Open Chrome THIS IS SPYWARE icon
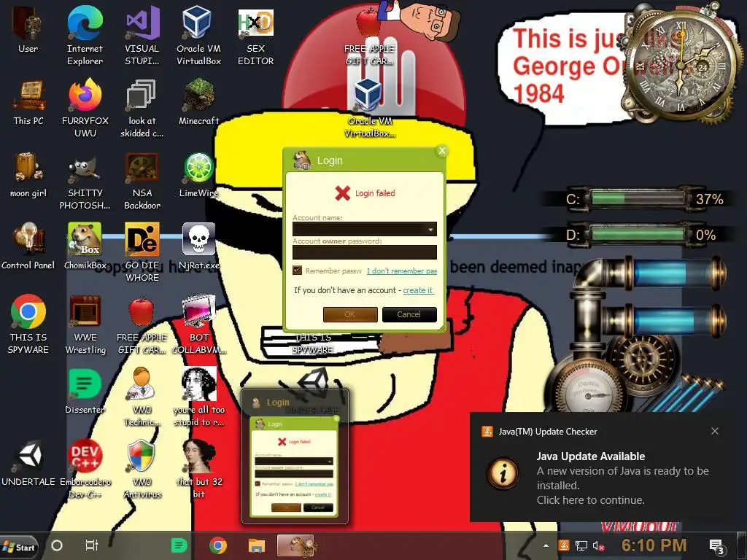747x560 pixels. [28, 324]
